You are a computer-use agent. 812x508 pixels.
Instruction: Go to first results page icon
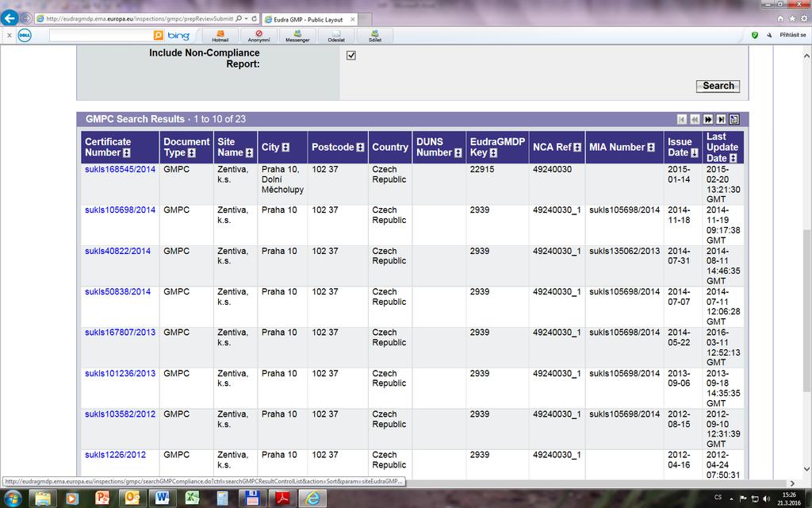(682, 119)
